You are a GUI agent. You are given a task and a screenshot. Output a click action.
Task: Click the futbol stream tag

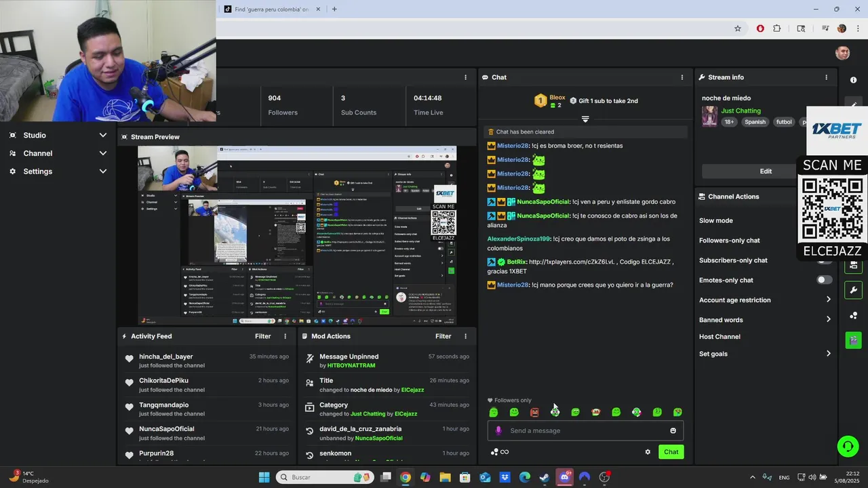tap(784, 122)
